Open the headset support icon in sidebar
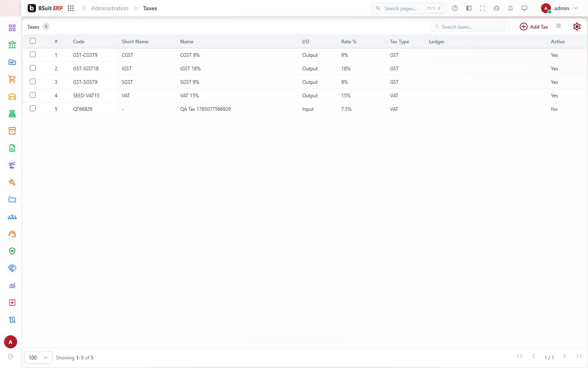This screenshot has height=368, width=588. click(x=12, y=234)
